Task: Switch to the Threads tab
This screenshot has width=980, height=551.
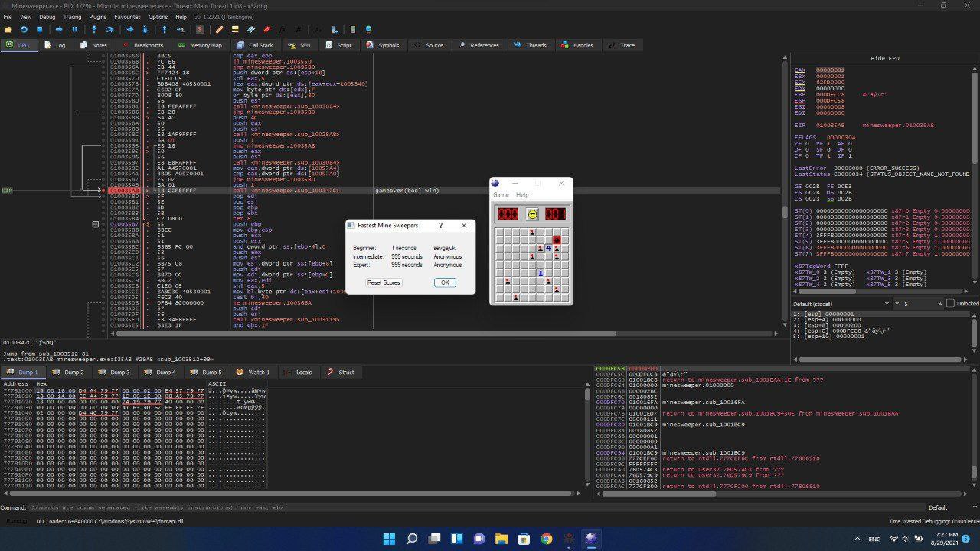Action: 531,45
